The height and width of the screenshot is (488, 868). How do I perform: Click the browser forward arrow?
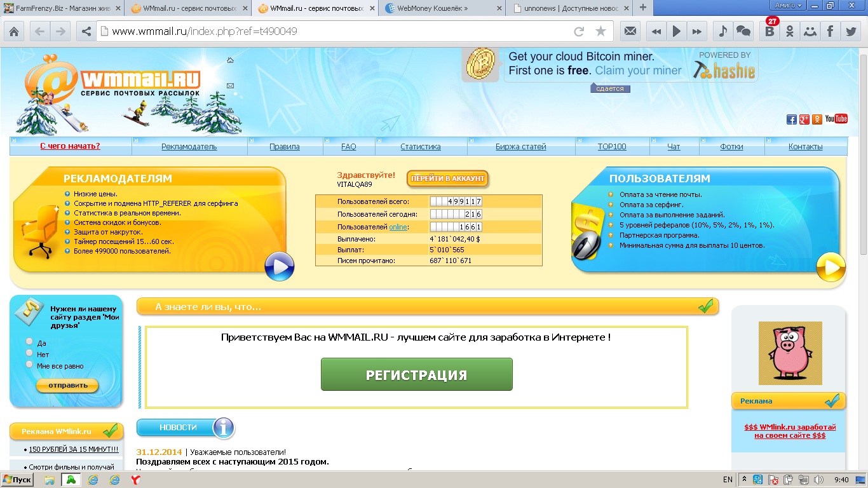(x=60, y=31)
